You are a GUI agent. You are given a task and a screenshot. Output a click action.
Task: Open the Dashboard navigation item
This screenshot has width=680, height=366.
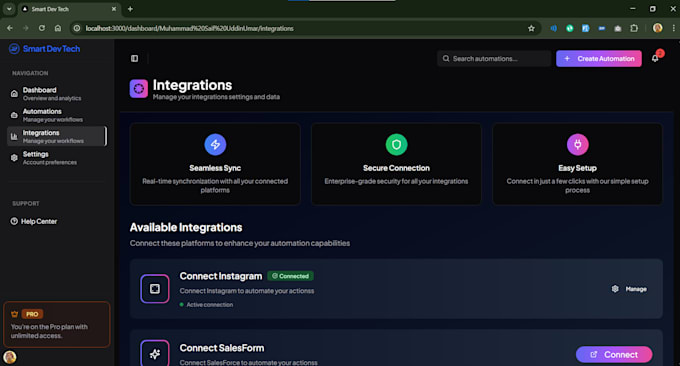tap(56, 94)
